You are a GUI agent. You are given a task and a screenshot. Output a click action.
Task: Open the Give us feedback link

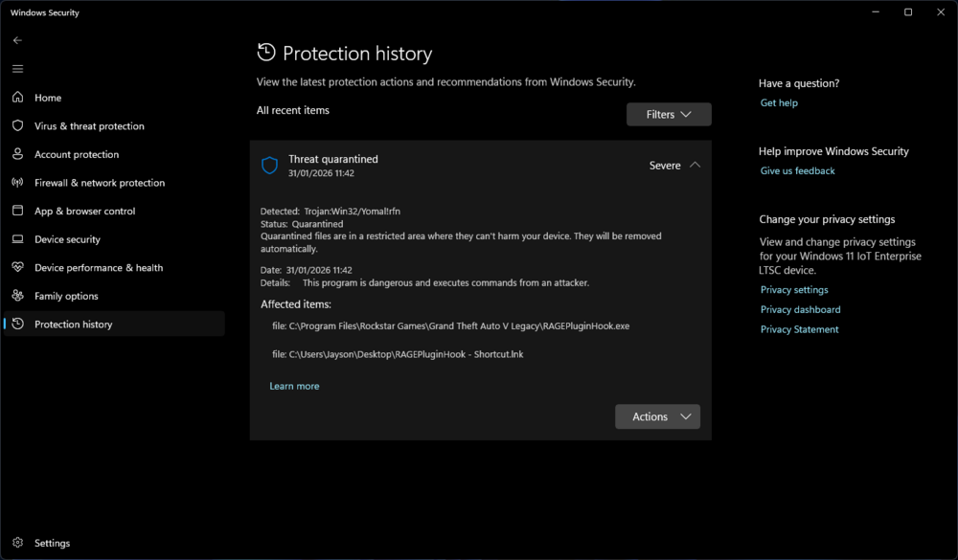(x=797, y=170)
